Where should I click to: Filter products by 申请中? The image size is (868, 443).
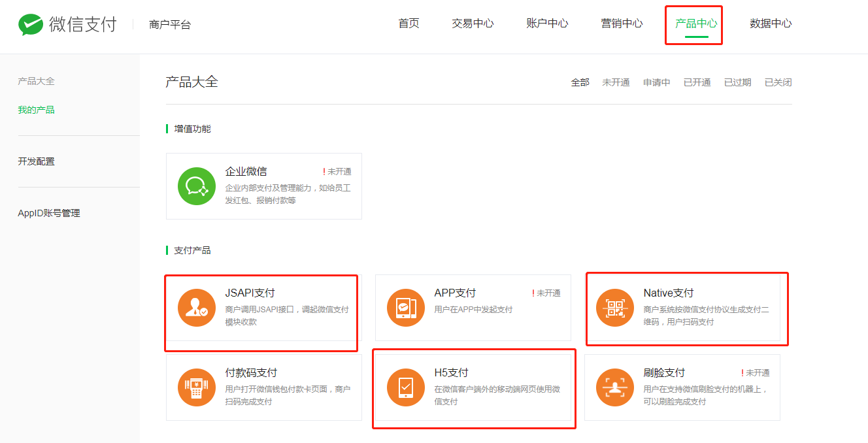[x=657, y=82]
